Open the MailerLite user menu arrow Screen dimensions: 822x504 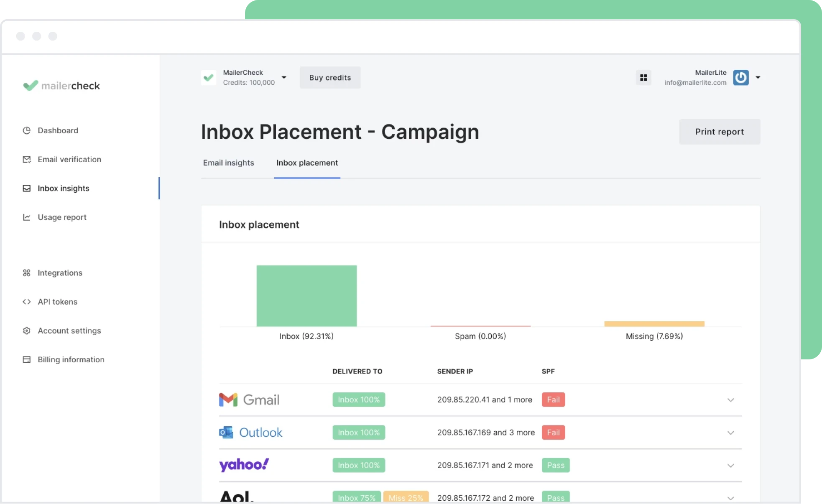coord(758,77)
